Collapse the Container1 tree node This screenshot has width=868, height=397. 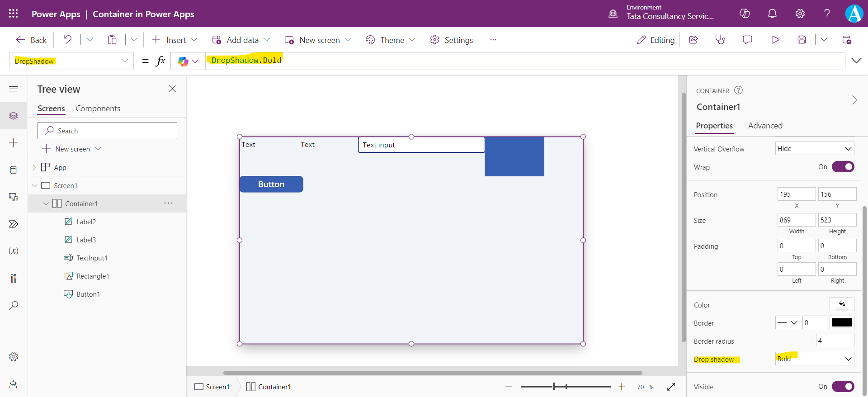point(46,204)
